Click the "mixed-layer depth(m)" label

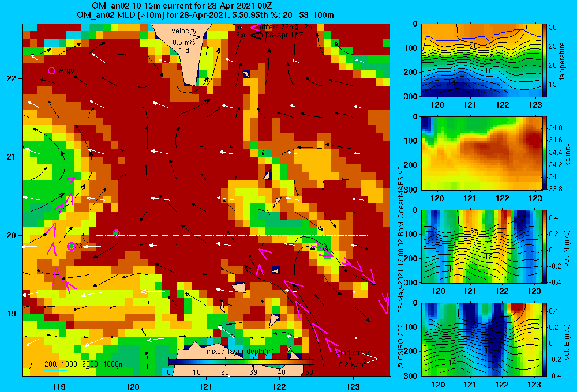click(x=239, y=351)
